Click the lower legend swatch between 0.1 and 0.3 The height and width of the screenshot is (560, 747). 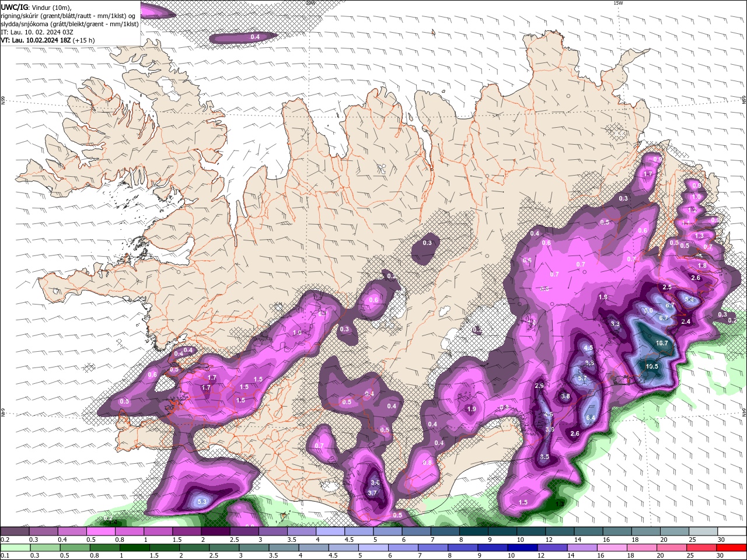pyautogui.click(x=14, y=548)
